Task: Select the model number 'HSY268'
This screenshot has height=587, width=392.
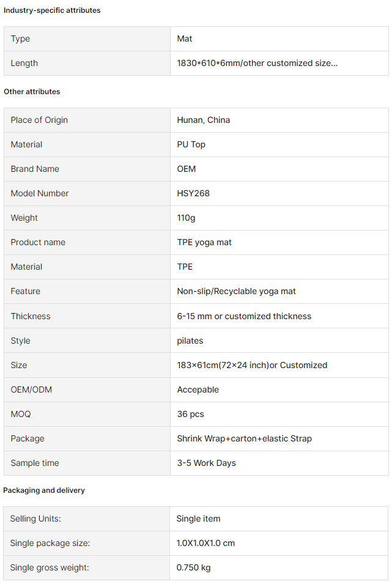Action: (193, 194)
